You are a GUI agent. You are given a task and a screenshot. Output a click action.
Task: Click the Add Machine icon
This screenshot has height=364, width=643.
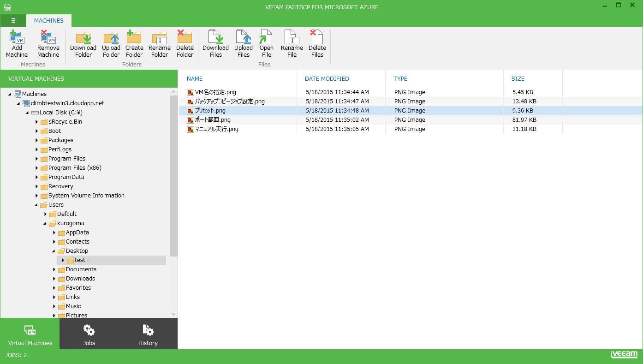(17, 37)
